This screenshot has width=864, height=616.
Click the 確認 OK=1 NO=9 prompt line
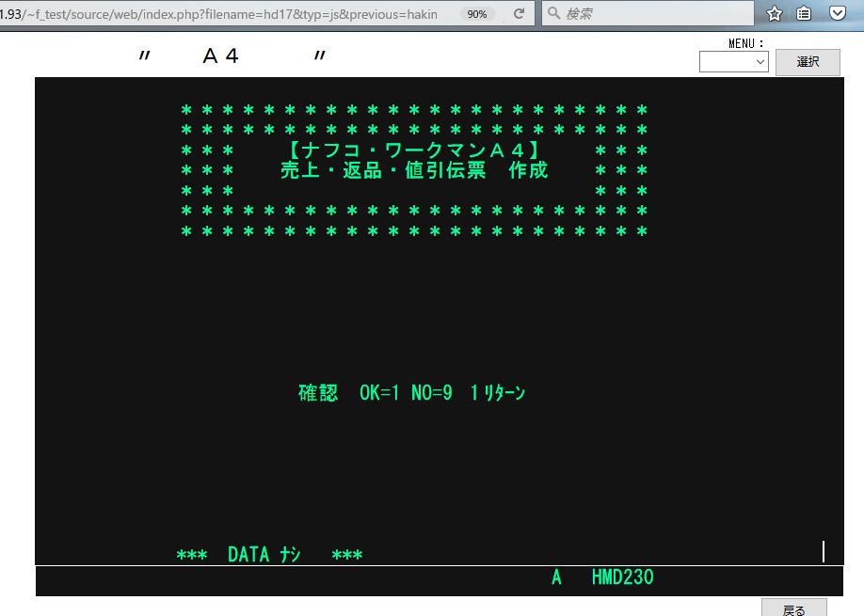coord(411,393)
